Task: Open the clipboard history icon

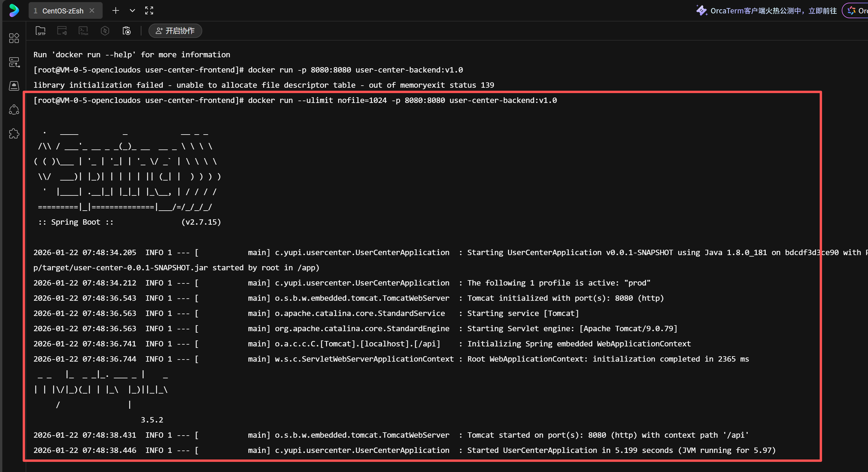Action: [126, 31]
